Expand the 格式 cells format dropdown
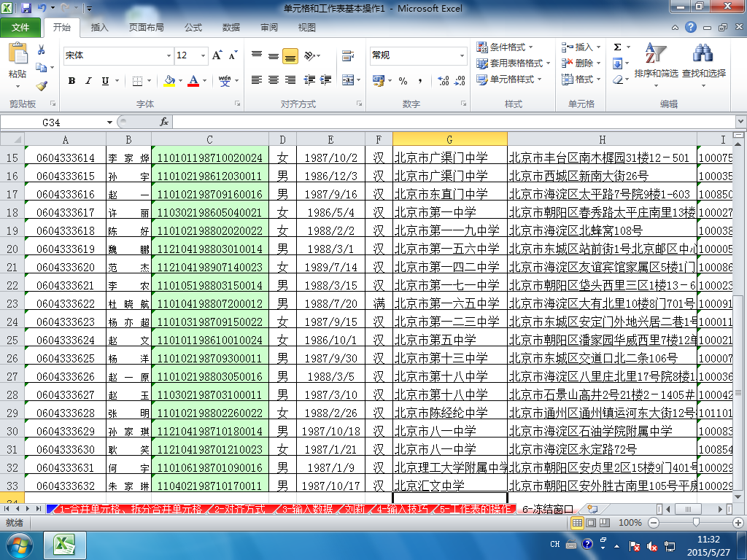The width and height of the screenshot is (747, 560). (598, 79)
